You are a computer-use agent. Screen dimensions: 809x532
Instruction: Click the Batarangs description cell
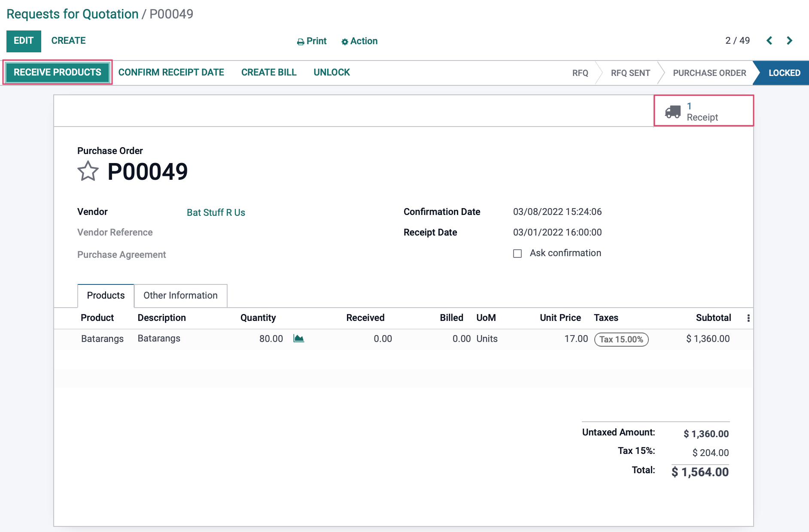coord(159,339)
